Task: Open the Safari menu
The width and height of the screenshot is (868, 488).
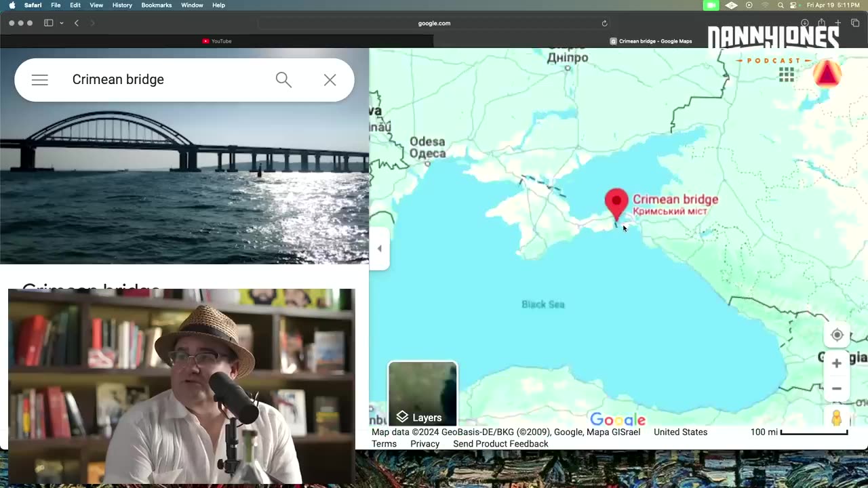Action: pyautogui.click(x=33, y=5)
